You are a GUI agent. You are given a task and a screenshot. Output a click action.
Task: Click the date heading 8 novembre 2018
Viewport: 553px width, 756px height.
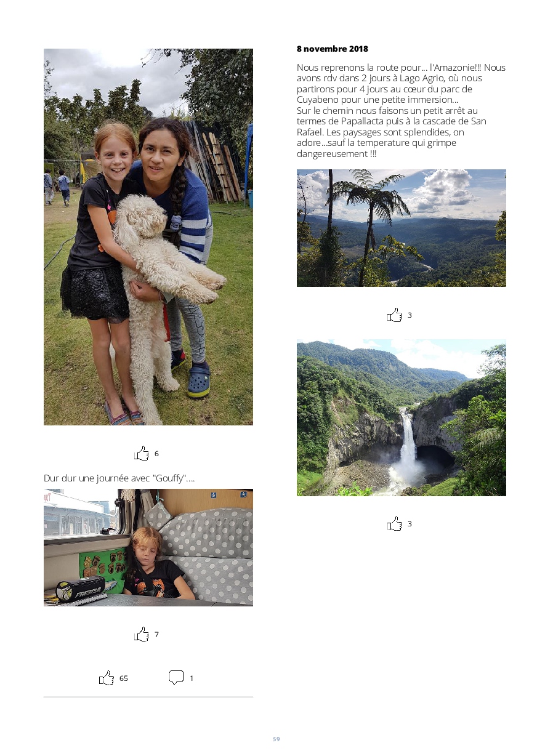333,49
